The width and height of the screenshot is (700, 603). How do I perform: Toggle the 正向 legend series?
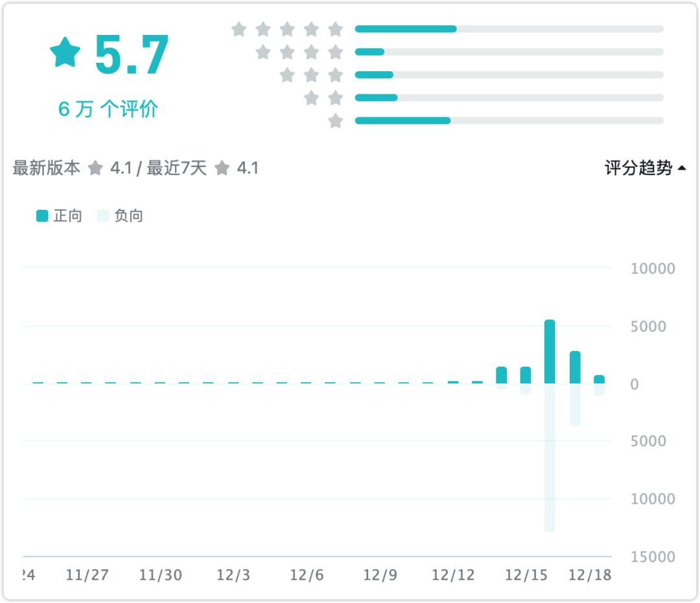point(59,216)
